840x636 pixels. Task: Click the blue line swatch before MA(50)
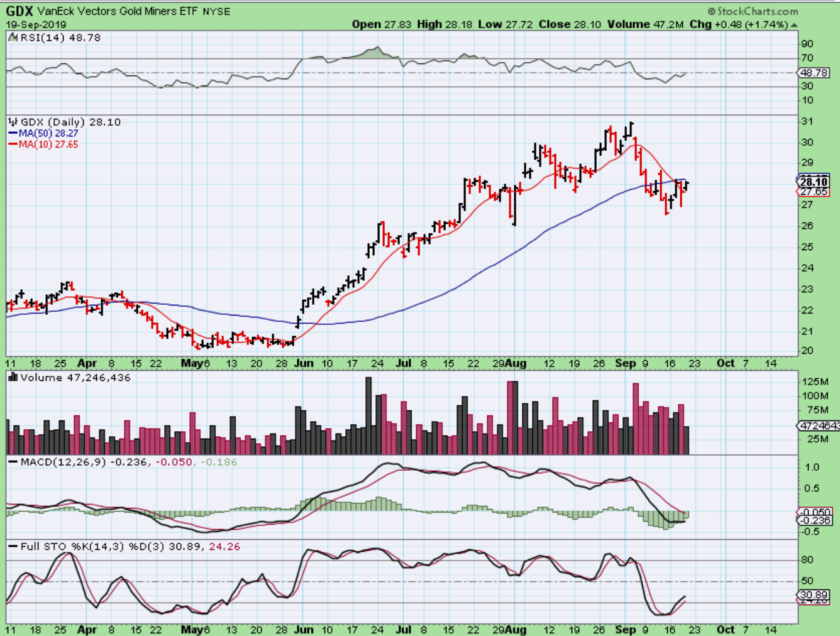tap(13, 133)
